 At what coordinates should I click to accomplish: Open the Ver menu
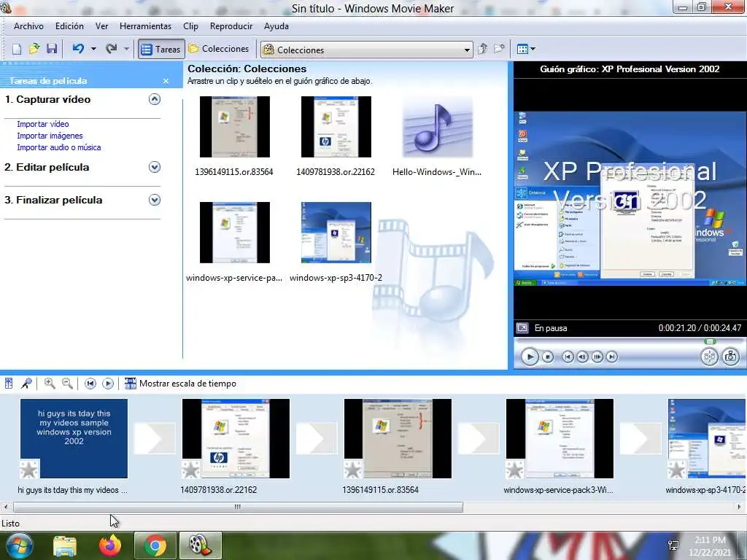coord(101,26)
